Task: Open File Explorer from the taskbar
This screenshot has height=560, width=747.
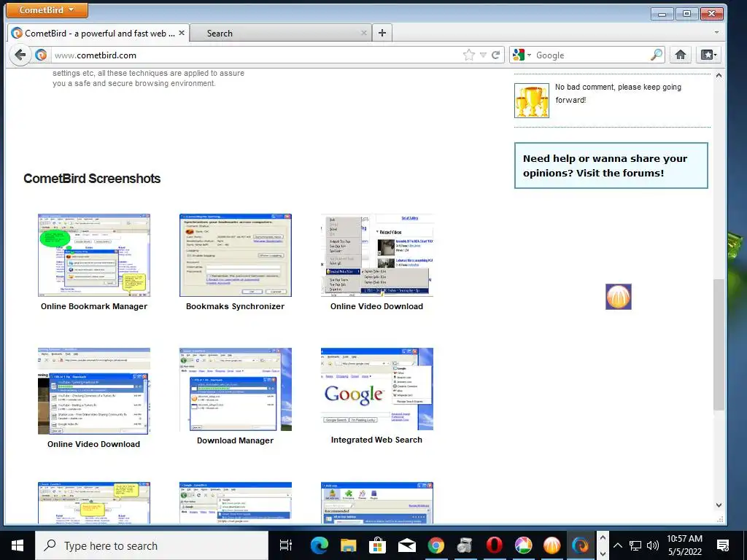Action: pos(348,545)
